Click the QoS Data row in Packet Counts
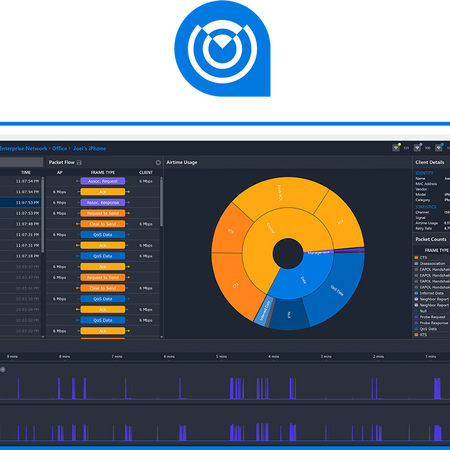This screenshot has height=450, width=450. (432, 329)
